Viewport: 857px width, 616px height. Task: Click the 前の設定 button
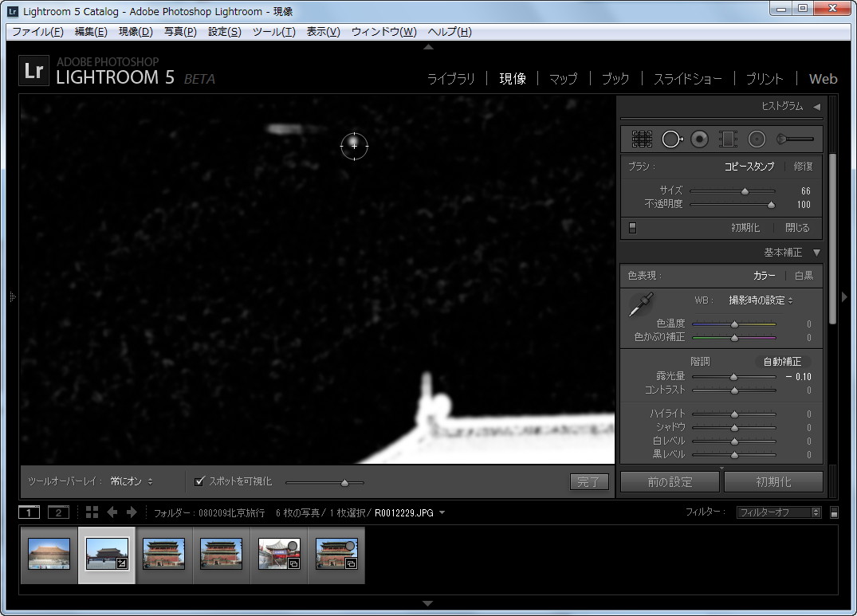670,481
